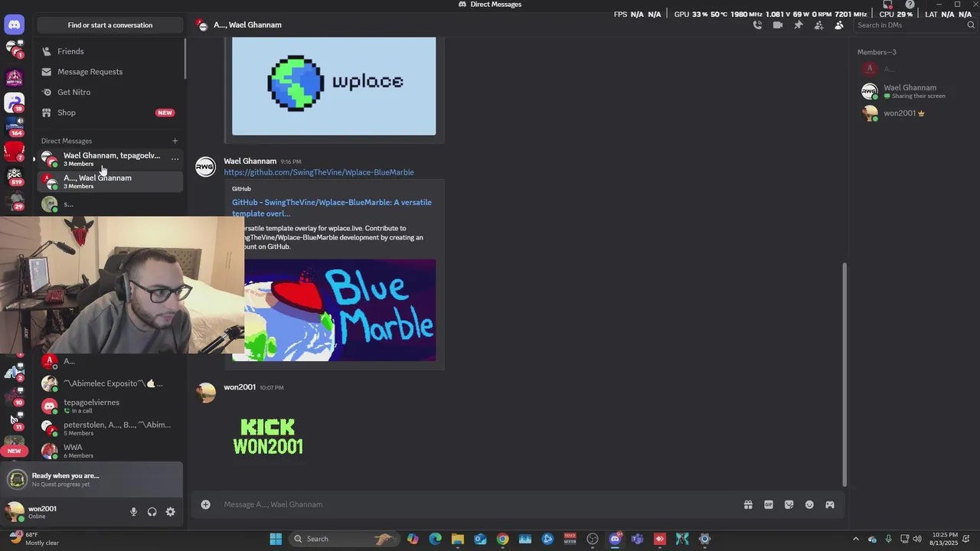Select Wael Ghannam, tepagoelv... group DM

109,159
